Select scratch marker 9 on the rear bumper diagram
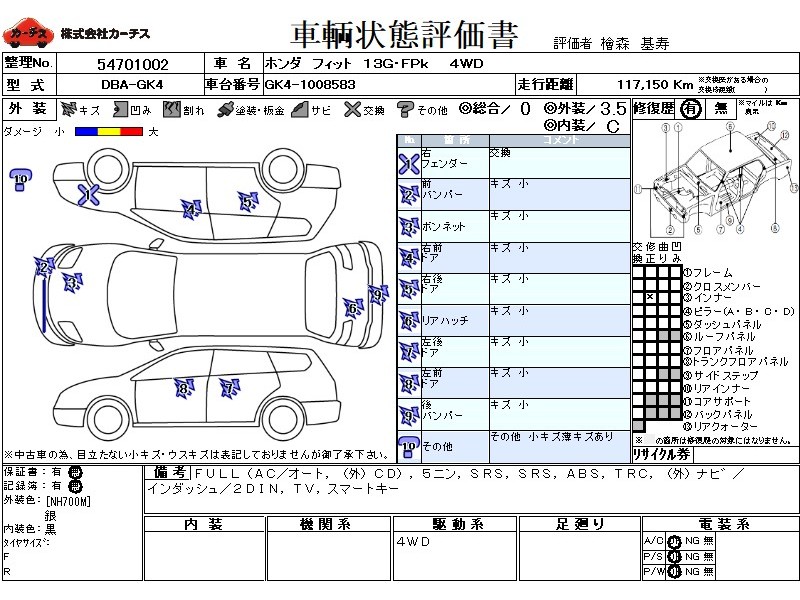Viewport: 800px width, 600px height. click(378, 295)
